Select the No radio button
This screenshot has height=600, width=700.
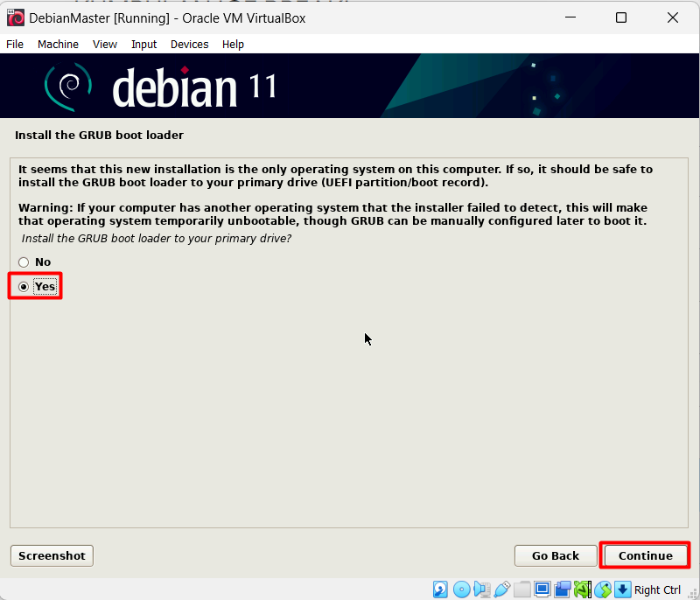[x=24, y=262]
